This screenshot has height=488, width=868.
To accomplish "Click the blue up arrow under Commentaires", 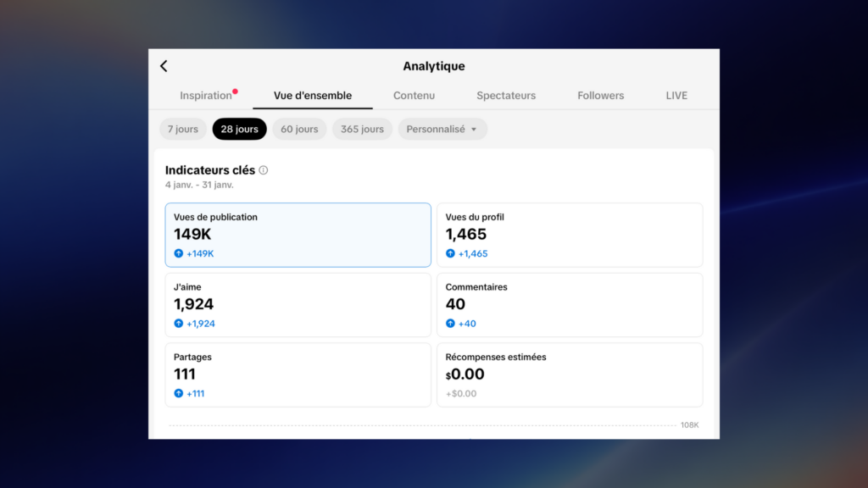I will tap(450, 324).
